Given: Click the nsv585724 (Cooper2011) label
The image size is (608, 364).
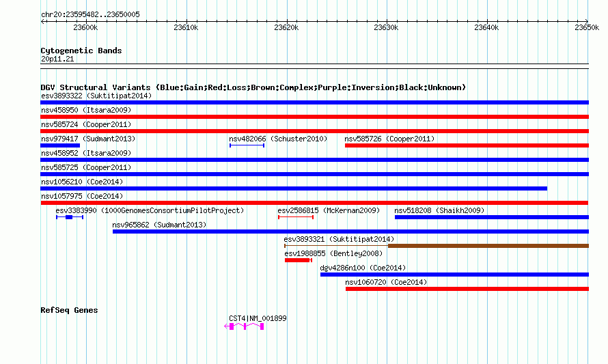Looking at the screenshot, I should tap(86, 124).
